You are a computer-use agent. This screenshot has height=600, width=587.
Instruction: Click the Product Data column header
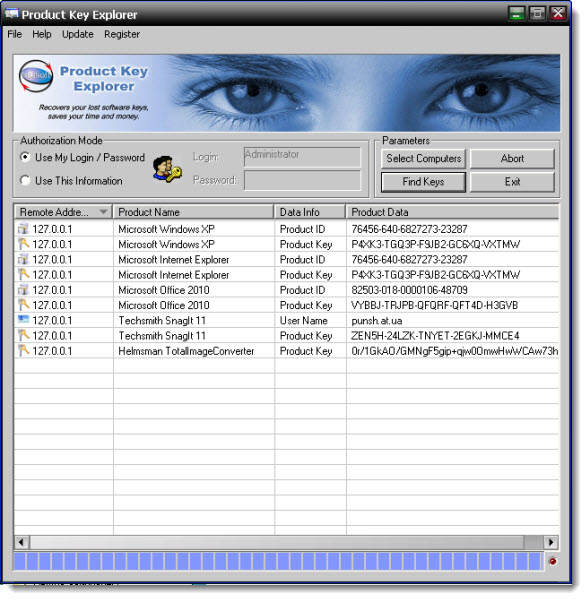(453, 212)
